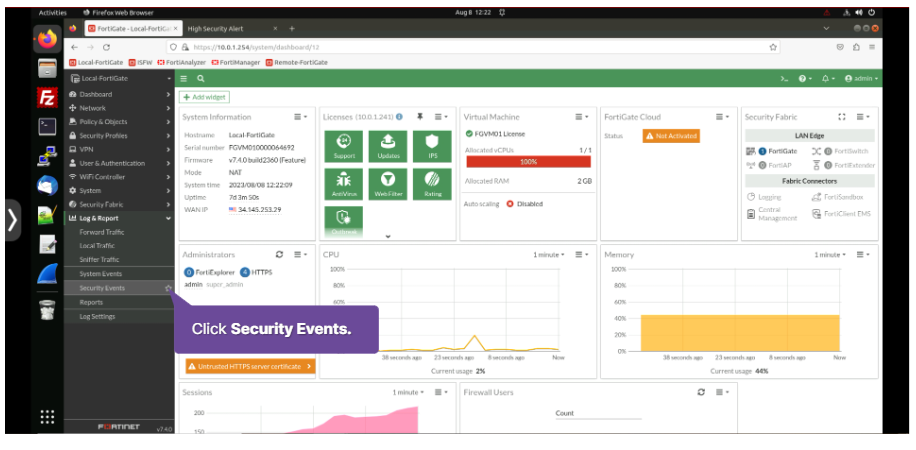This screenshot has width=916, height=450.
Task: Click the Add widget button
Action: pos(204,98)
